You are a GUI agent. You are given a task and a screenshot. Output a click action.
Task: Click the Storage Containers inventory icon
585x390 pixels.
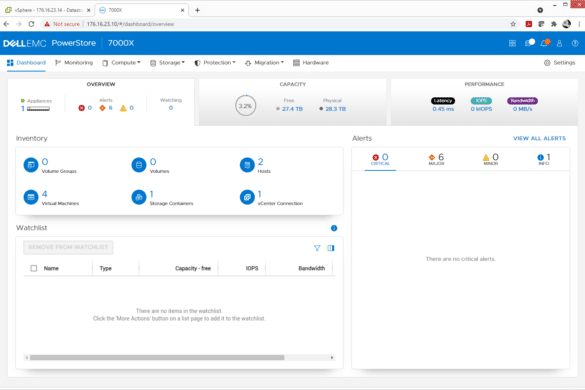click(x=139, y=197)
